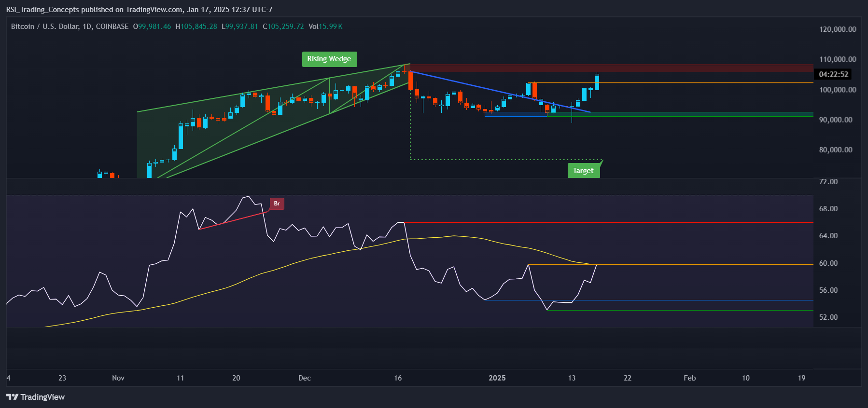Click the 23 date label on time axis
Image resolution: width=868 pixels, height=408 pixels.
[x=62, y=378]
